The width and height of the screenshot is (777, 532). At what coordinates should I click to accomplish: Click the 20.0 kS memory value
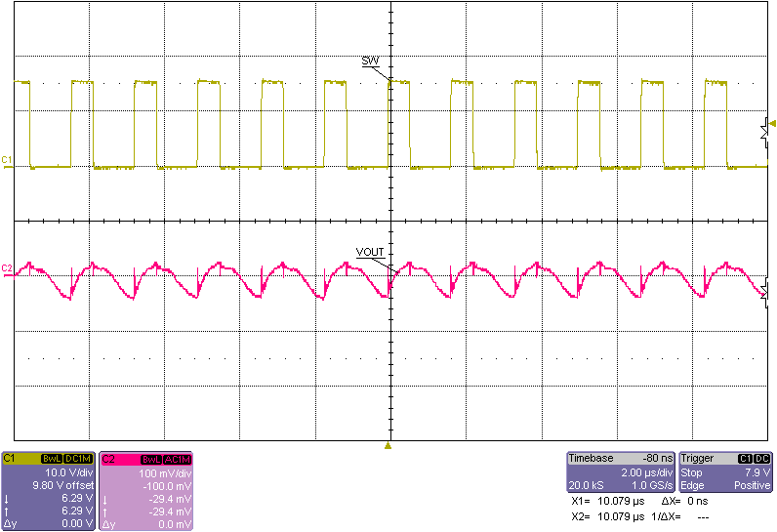pos(587,485)
